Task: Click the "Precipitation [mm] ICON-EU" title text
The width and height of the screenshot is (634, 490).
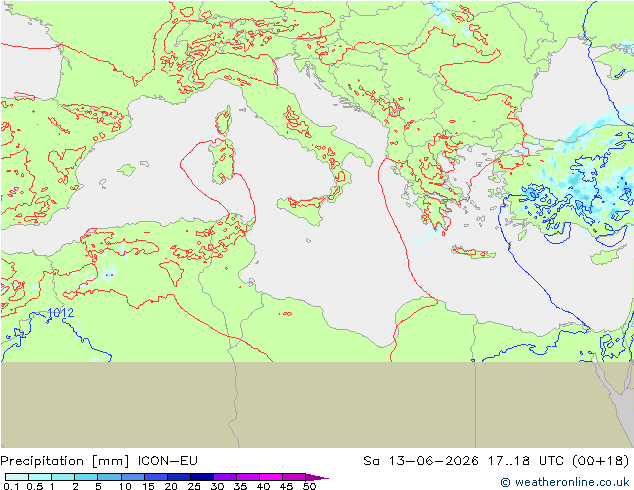Action: [99, 461]
